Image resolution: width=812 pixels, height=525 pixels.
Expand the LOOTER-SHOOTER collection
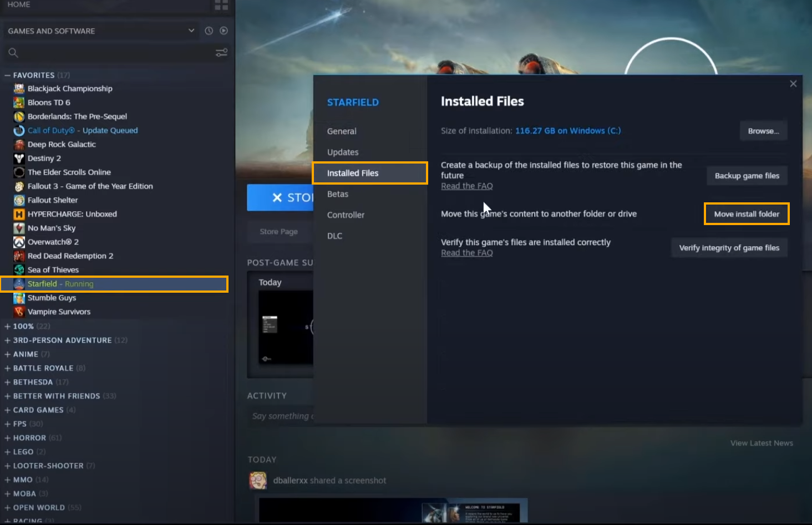coord(7,466)
